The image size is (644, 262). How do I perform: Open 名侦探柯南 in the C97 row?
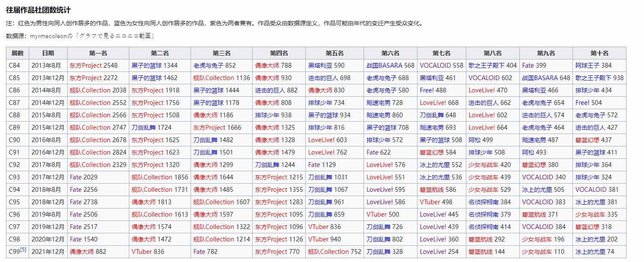[x=483, y=227]
